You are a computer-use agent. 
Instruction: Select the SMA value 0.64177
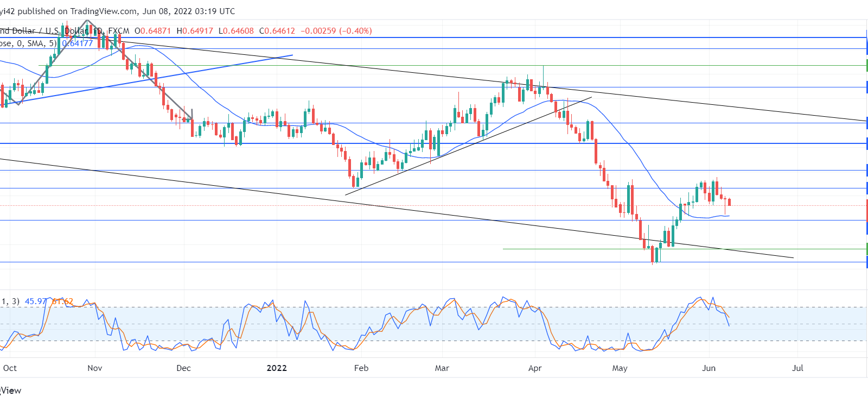77,43
